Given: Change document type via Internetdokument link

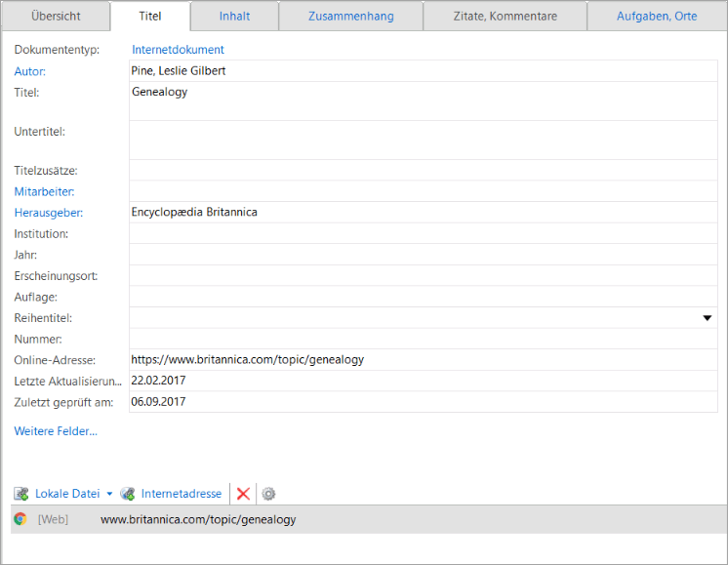Looking at the screenshot, I should [x=178, y=50].
